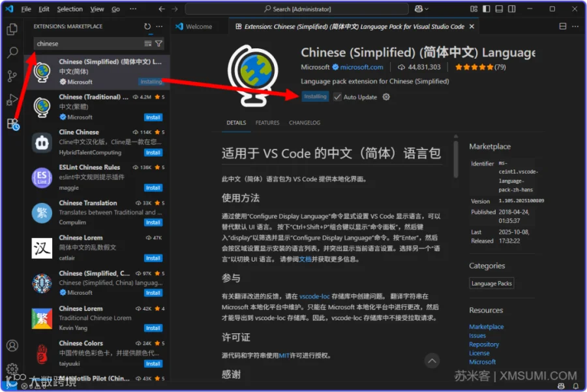Open the Edit menu
The width and height of the screenshot is (587, 392).
pyautogui.click(x=44, y=9)
